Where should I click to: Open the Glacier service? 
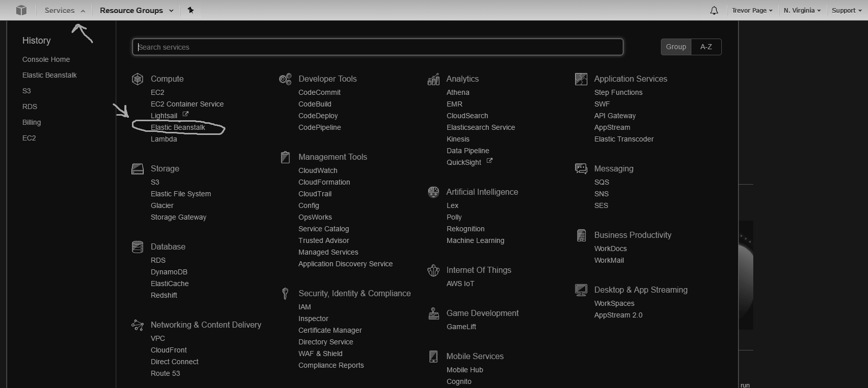162,205
